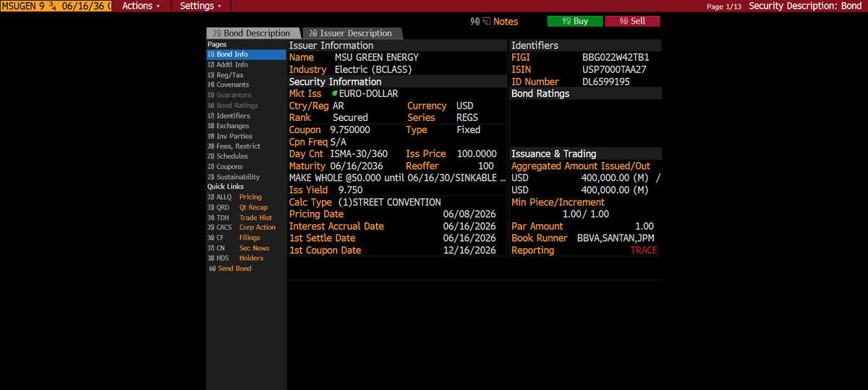Screen dimensions: 868x390
Task: Open CF Filings quick link
Action: click(234, 237)
